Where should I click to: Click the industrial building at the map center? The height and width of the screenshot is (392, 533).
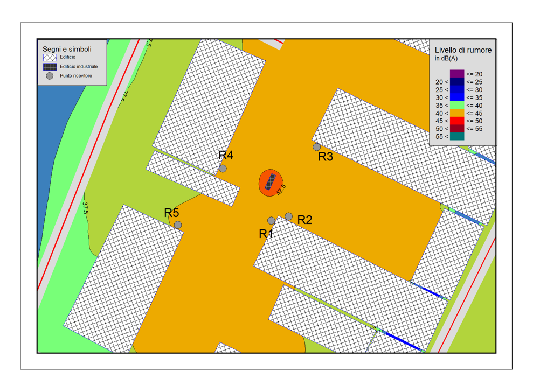[271, 181]
